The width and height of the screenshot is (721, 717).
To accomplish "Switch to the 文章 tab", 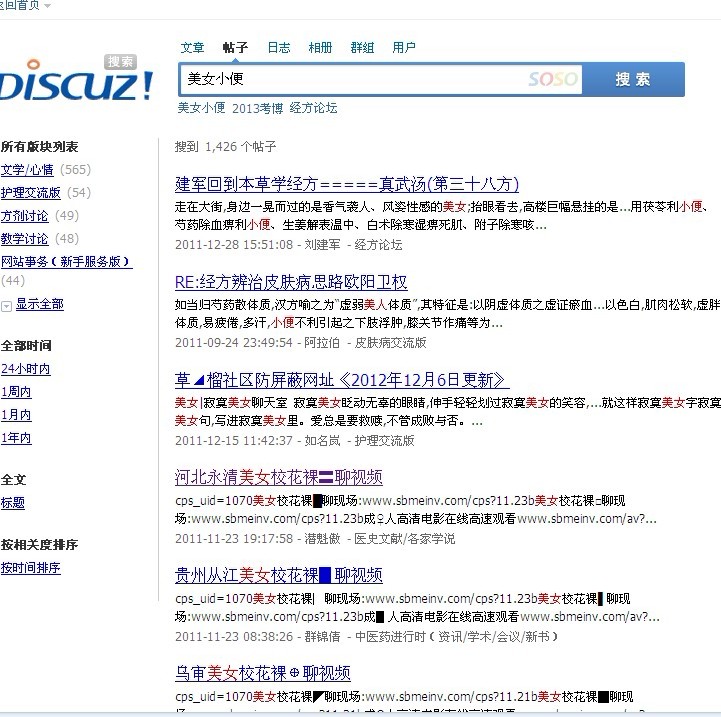I will pos(192,47).
